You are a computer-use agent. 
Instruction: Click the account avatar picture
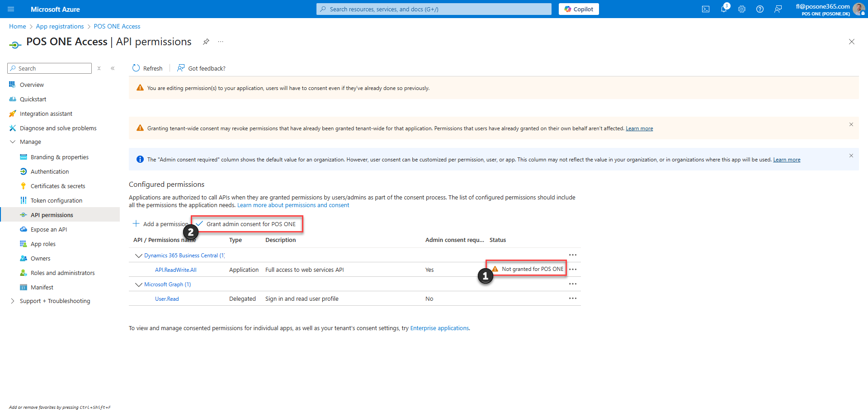859,9
